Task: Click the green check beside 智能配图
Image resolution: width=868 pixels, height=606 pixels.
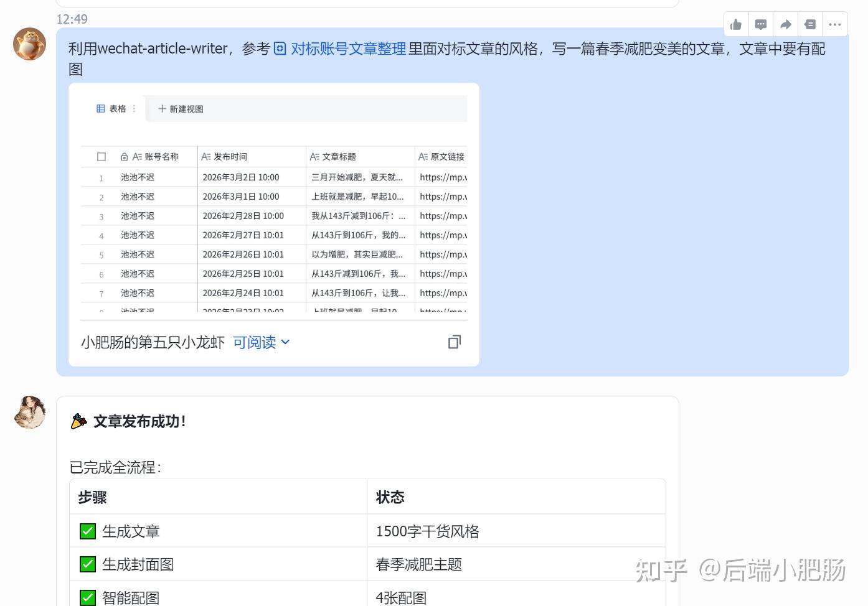Action: coord(88,598)
